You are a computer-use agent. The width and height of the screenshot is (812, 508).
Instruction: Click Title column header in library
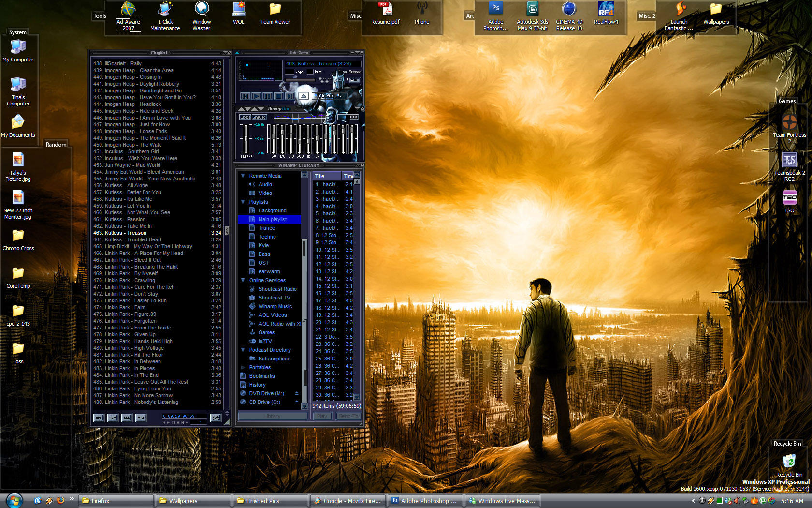(x=327, y=176)
